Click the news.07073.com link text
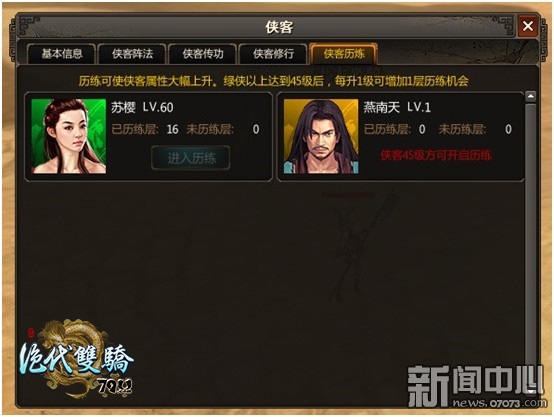Screen dimensions: 554x417 (x=499, y=403)
